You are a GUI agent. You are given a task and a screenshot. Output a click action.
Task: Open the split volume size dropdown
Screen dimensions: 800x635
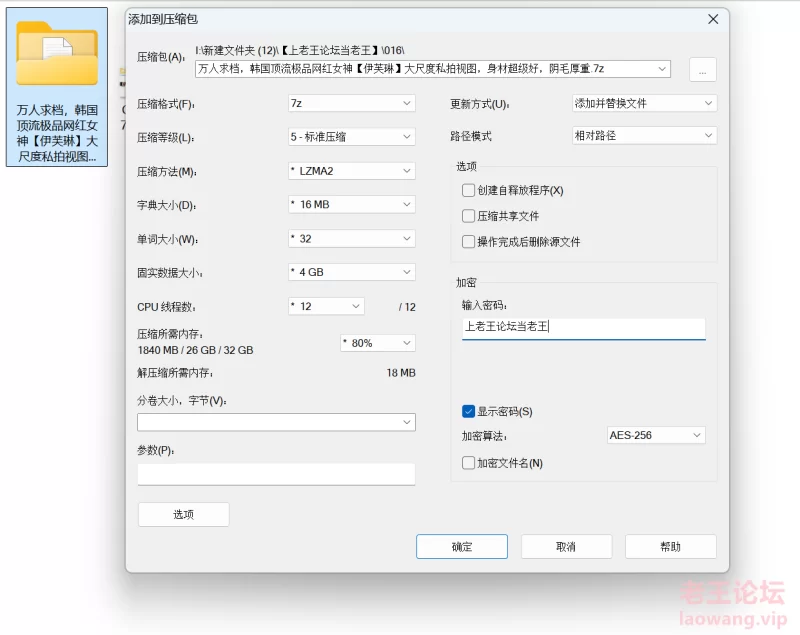[x=276, y=422]
